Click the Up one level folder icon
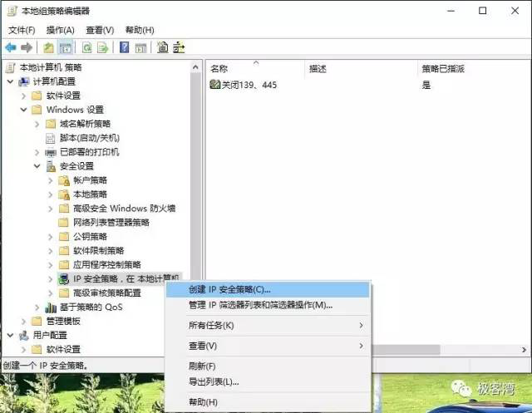This screenshot has width=532, height=413. (x=49, y=47)
